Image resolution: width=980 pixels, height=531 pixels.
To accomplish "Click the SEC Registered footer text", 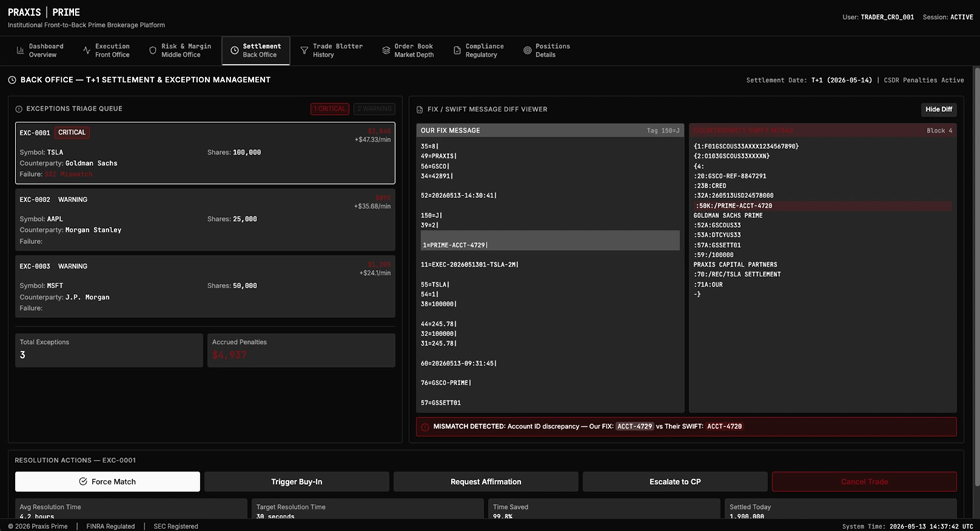I will click(176, 526).
